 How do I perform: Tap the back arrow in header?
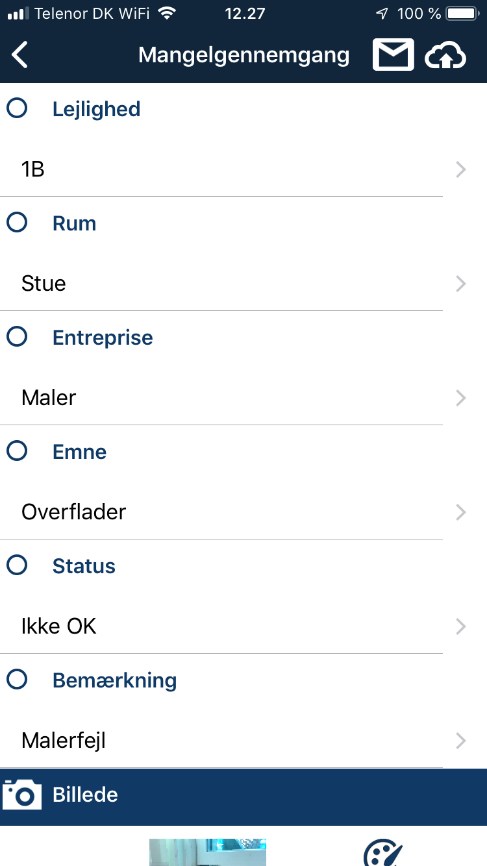click(20, 55)
